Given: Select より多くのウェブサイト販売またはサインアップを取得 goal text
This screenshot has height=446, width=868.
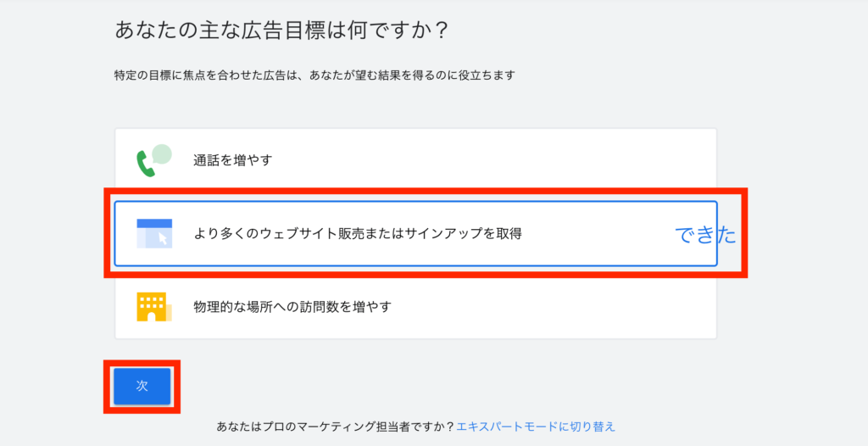Looking at the screenshot, I should pos(358,234).
